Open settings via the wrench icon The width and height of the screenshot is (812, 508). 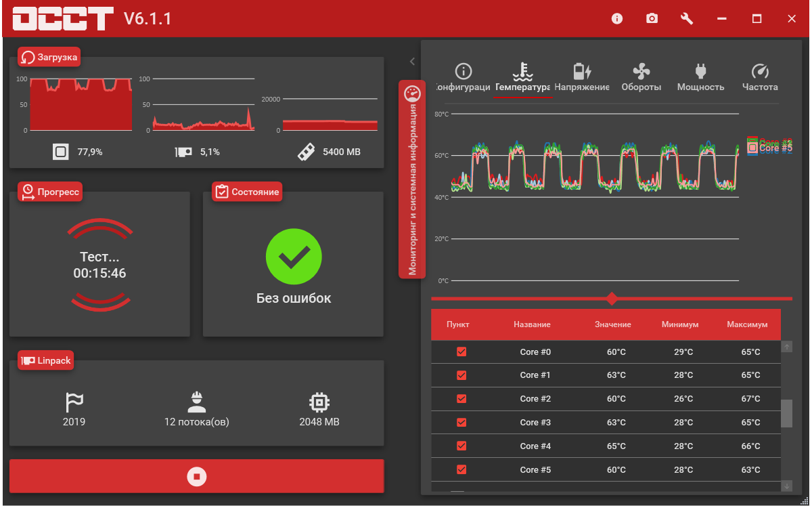tap(687, 19)
